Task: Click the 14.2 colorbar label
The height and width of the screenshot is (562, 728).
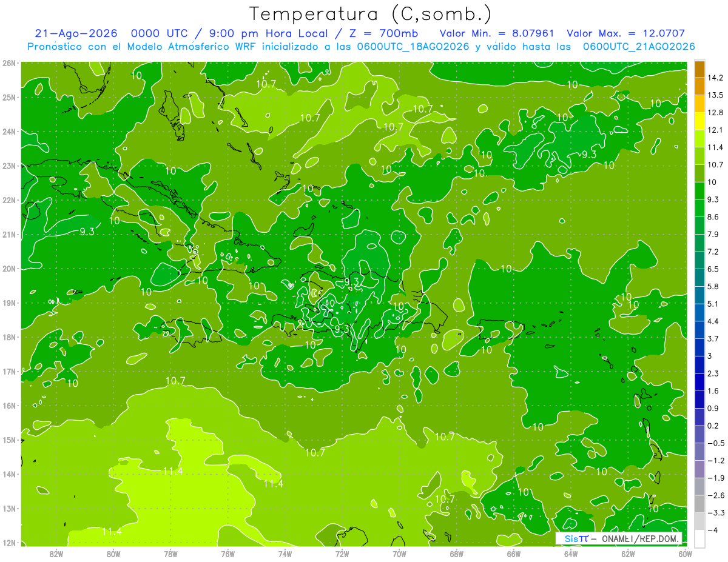Action: point(715,78)
